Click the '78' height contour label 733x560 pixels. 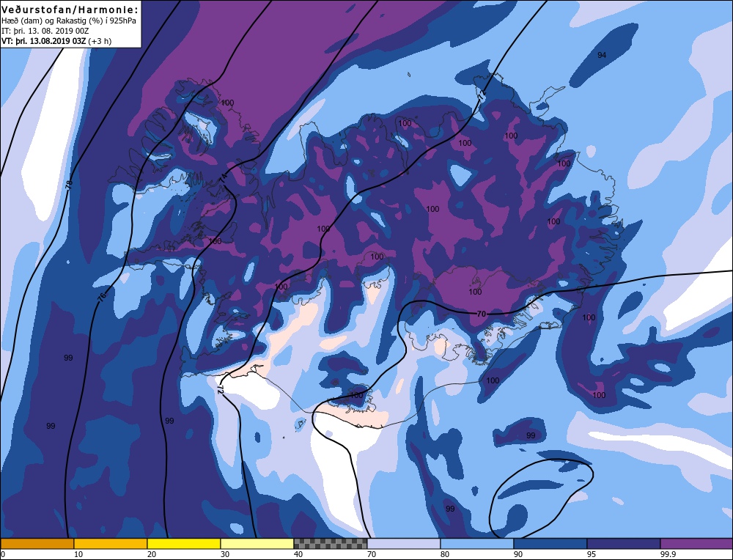pyautogui.click(x=69, y=184)
